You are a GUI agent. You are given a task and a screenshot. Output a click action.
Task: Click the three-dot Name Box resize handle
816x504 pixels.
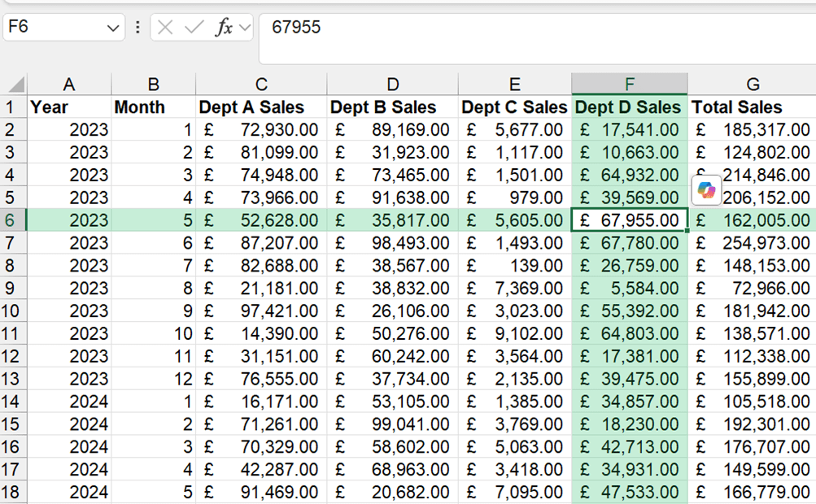coord(137,28)
